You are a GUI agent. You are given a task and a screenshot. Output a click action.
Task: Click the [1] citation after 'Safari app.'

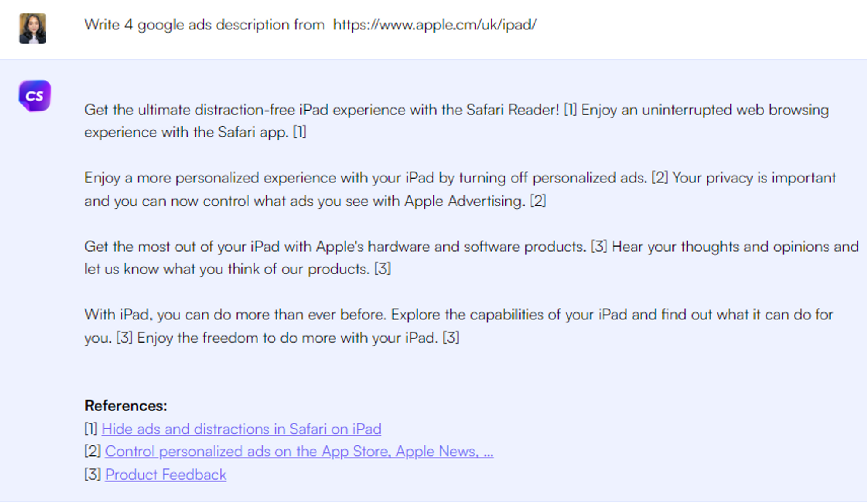(300, 132)
